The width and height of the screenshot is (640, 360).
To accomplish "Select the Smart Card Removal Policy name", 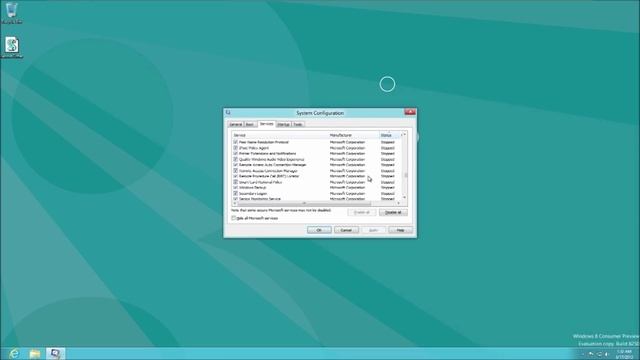I will click(x=260, y=182).
